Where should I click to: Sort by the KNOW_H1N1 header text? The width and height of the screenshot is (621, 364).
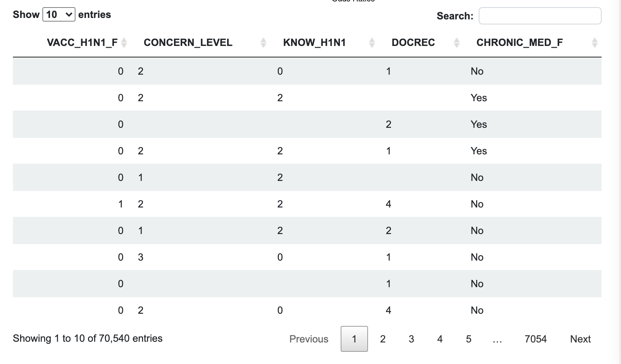tap(314, 43)
